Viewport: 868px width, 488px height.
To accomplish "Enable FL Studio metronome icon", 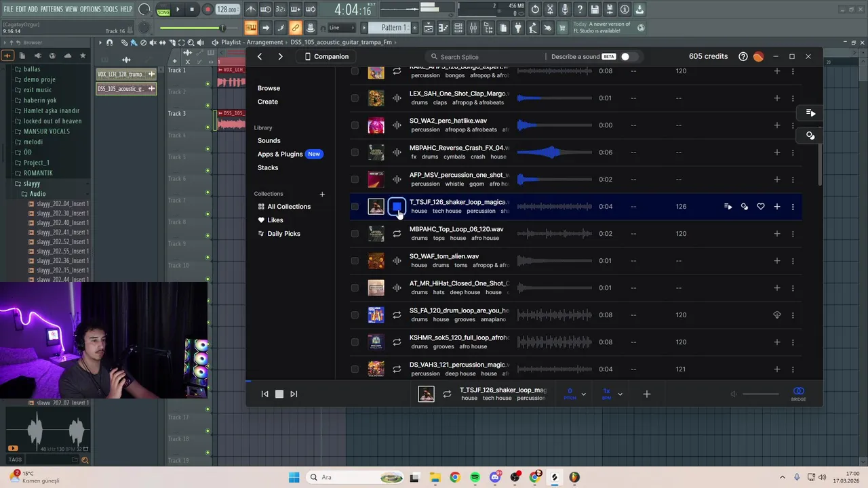I will [251, 9].
